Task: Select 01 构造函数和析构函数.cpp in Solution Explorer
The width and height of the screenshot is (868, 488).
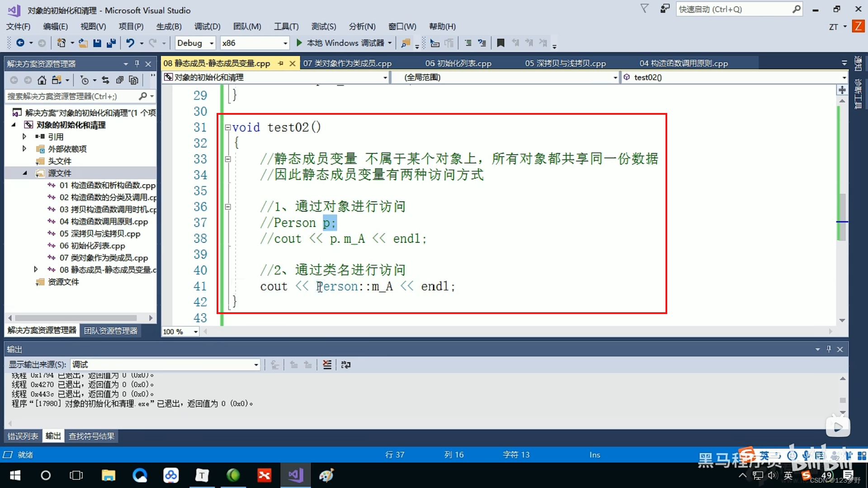Action: click(x=108, y=185)
